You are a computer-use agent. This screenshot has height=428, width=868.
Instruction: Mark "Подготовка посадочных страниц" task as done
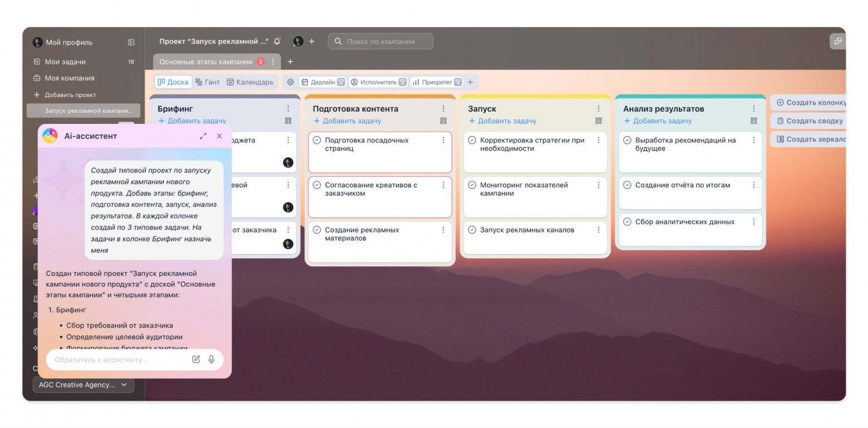(x=317, y=140)
